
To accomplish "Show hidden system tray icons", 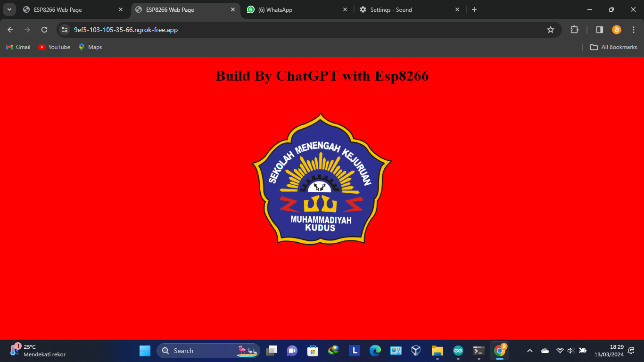I will [530, 351].
